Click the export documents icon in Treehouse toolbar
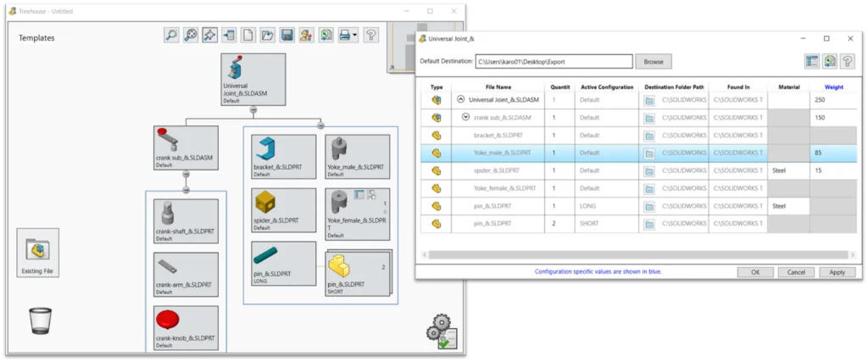868x362 pixels. click(x=326, y=36)
